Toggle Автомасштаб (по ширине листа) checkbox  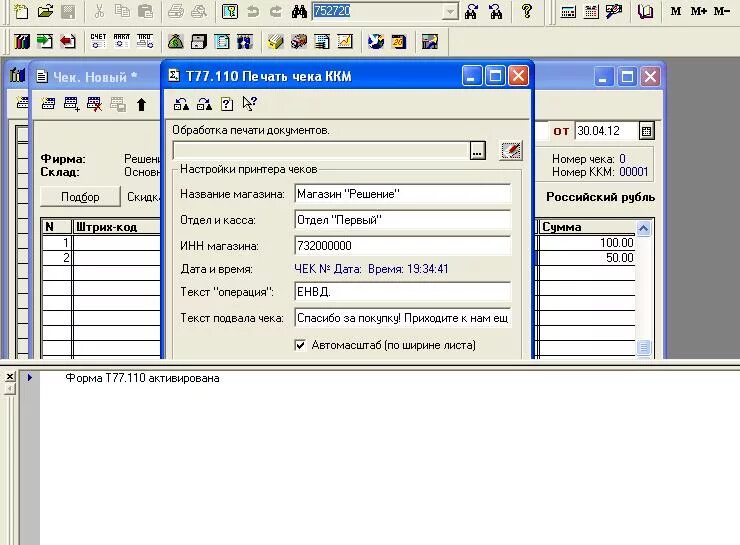pos(300,345)
